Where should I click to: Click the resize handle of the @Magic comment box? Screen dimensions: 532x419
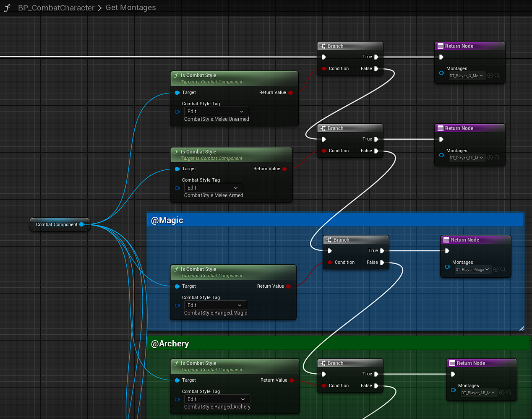521,328
